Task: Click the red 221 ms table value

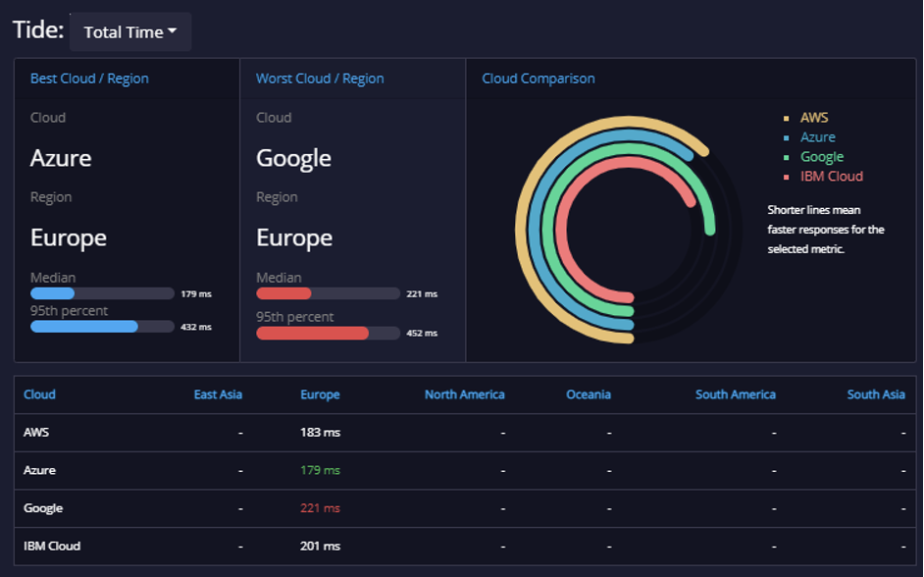Action: (x=320, y=508)
